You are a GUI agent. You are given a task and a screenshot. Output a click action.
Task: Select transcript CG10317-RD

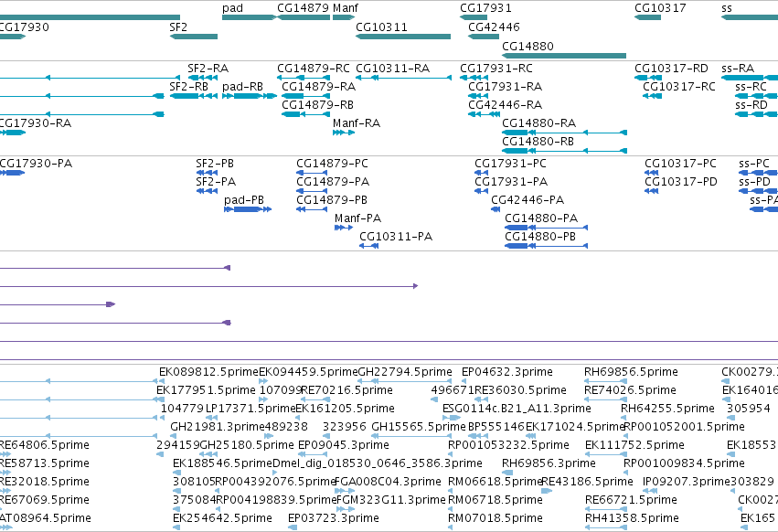(x=648, y=78)
